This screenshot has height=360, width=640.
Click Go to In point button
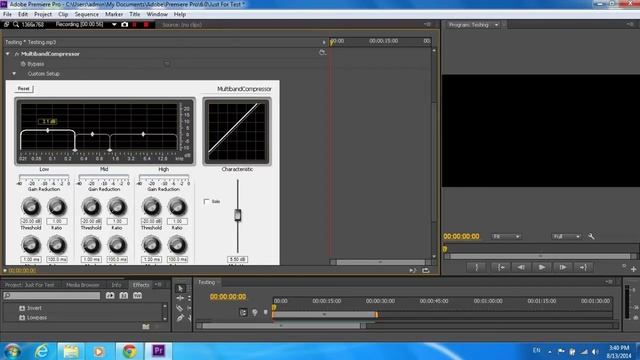[x=500, y=267]
